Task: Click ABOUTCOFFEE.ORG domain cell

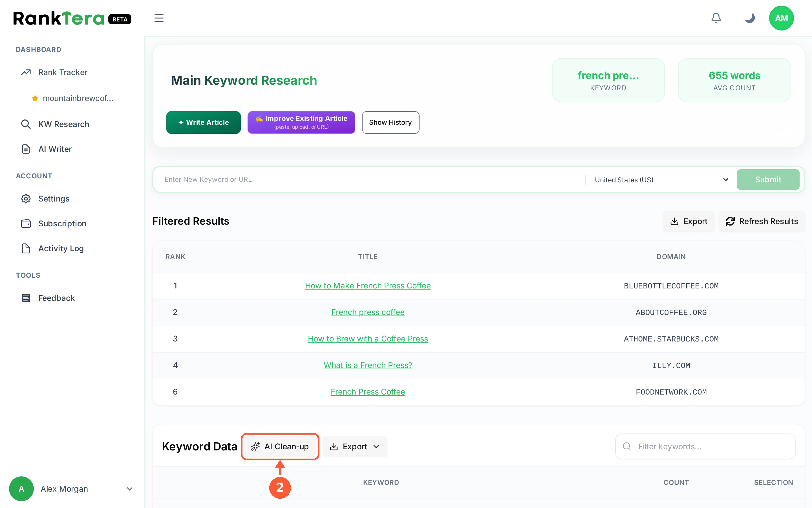Action: [x=671, y=312]
